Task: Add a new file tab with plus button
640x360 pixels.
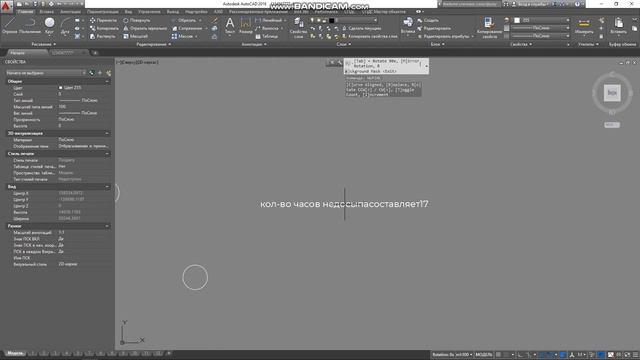Action: point(95,53)
